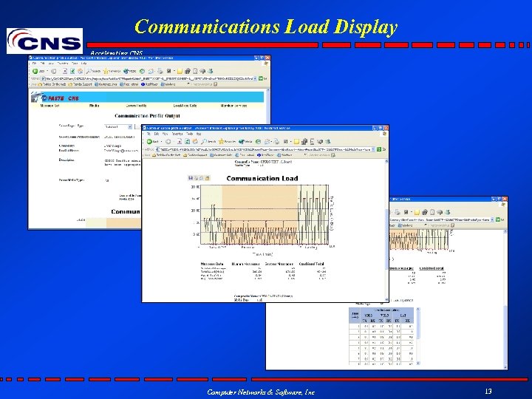
Task: Open the Message Set page link
Action: click(50, 106)
